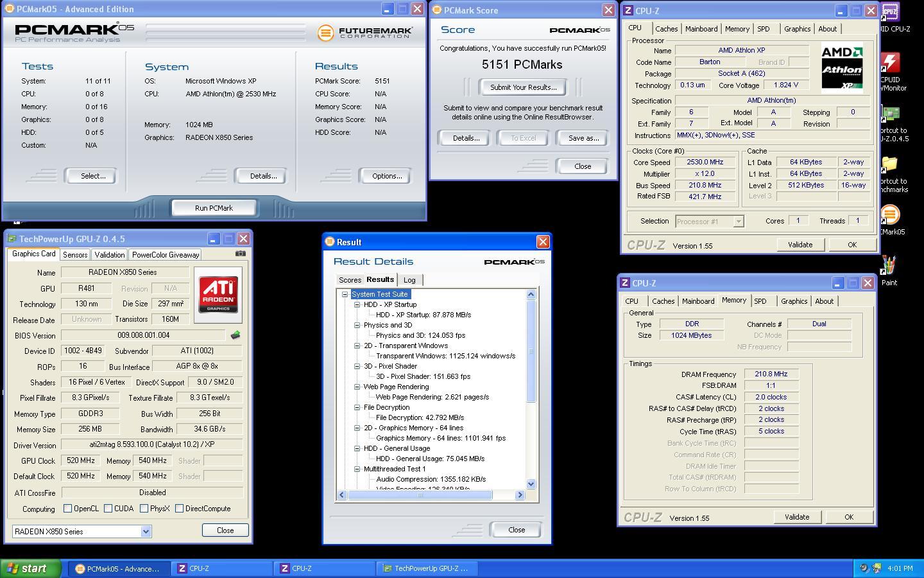The height and width of the screenshot is (578, 924).
Task: Collapse the HDD - General Usage node
Action: [357, 448]
